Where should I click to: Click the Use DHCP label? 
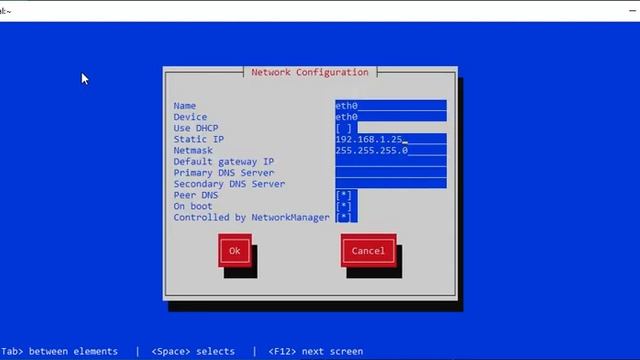pos(196,128)
